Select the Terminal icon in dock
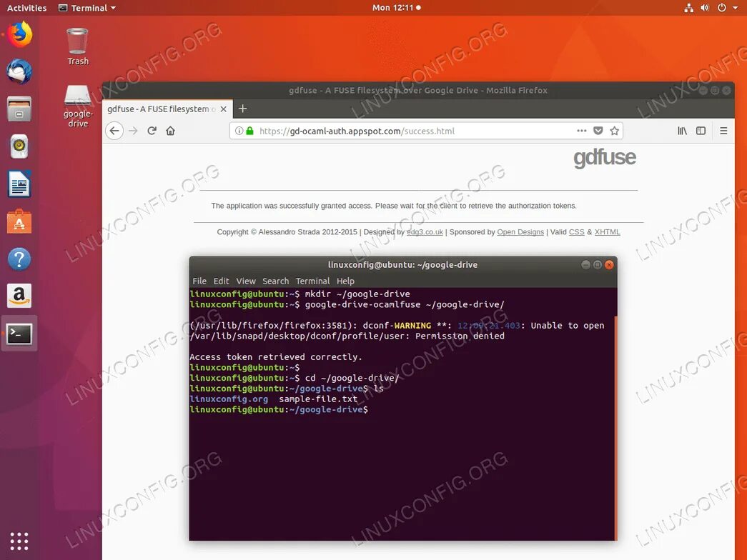This screenshot has height=560, width=747. [19, 334]
